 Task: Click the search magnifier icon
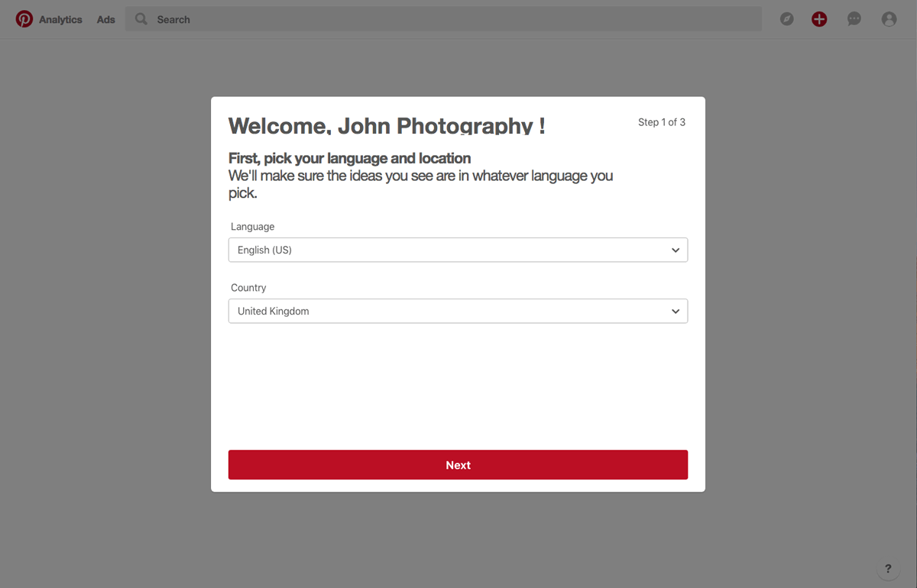(141, 18)
